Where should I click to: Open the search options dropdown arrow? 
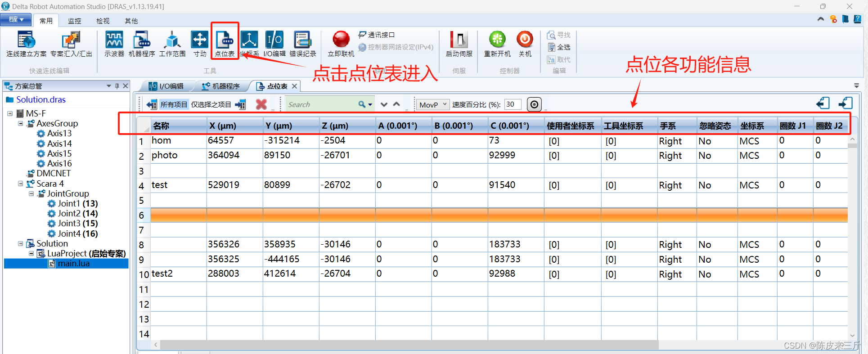(x=370, y=104)
